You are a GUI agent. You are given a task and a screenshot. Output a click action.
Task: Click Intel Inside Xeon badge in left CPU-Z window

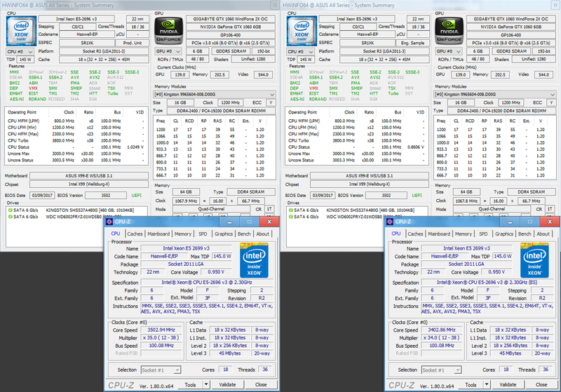point(254,260)
